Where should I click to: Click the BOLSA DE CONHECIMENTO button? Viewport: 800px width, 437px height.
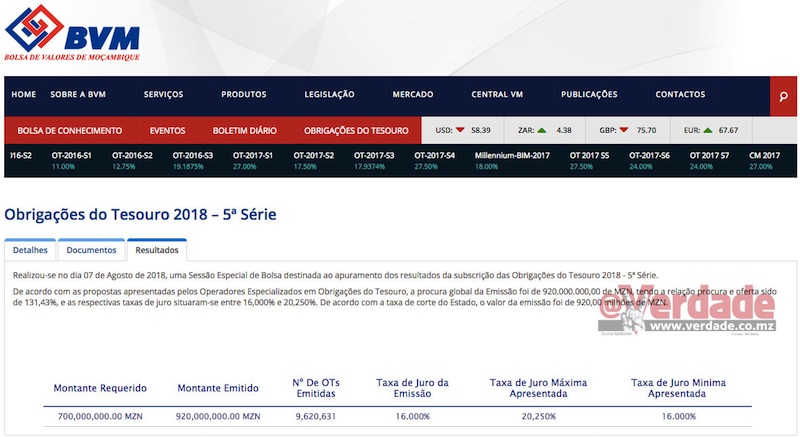(70, 131)
